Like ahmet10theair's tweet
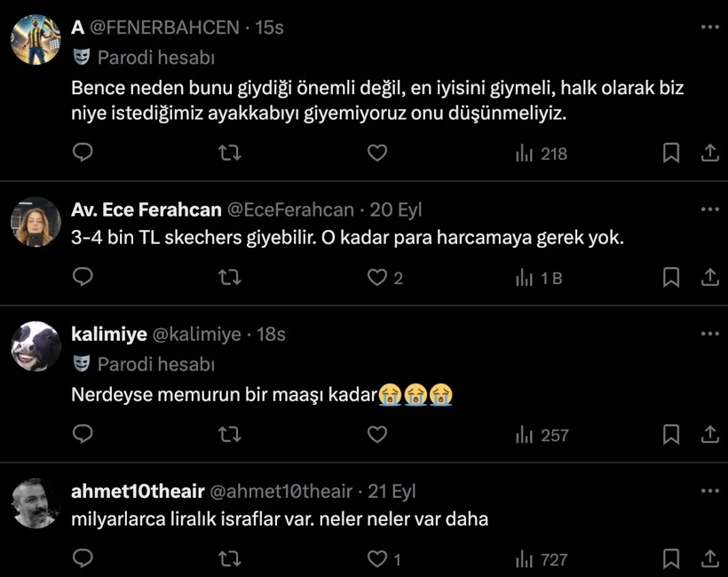 pos(377,558)
